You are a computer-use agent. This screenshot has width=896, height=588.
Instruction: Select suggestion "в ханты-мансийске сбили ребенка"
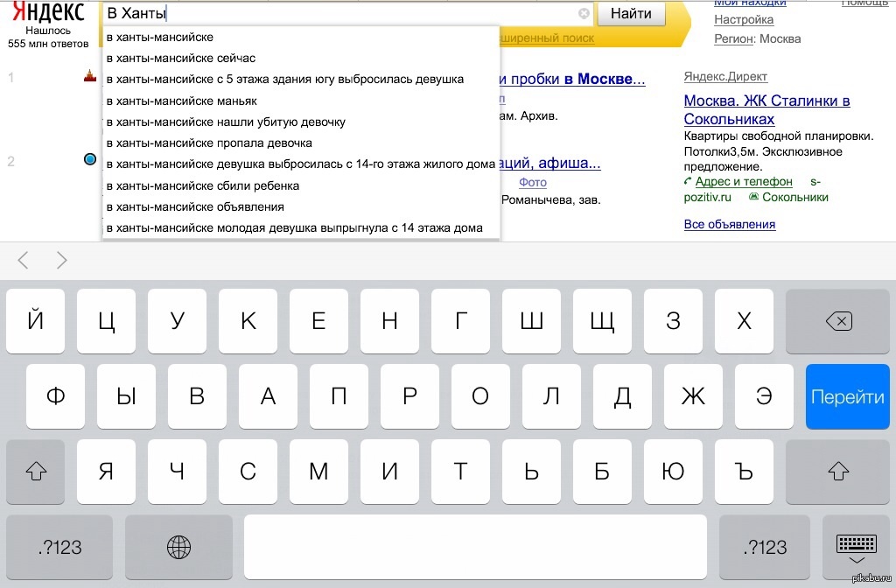point(202,185)
